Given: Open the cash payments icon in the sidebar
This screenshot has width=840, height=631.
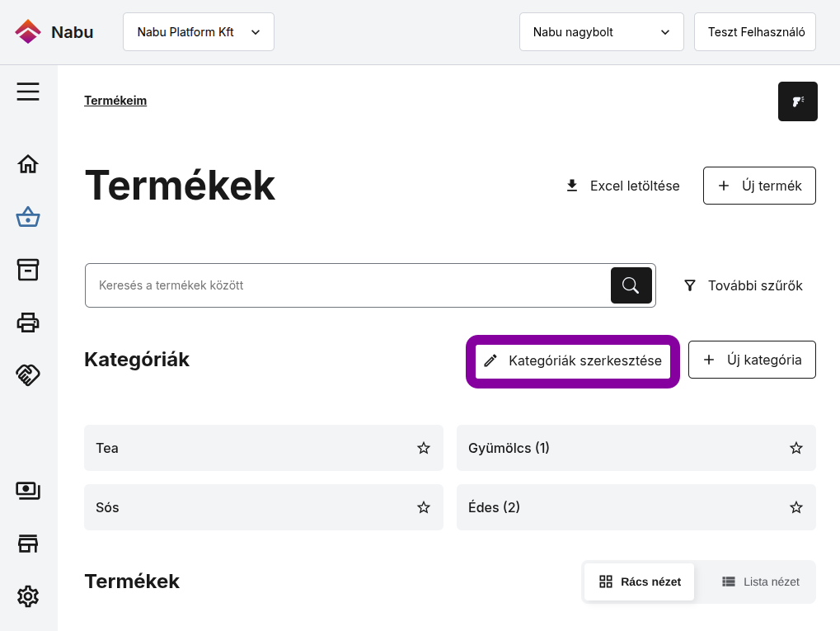Looking at the screenshot, I should tap(28, 491).
